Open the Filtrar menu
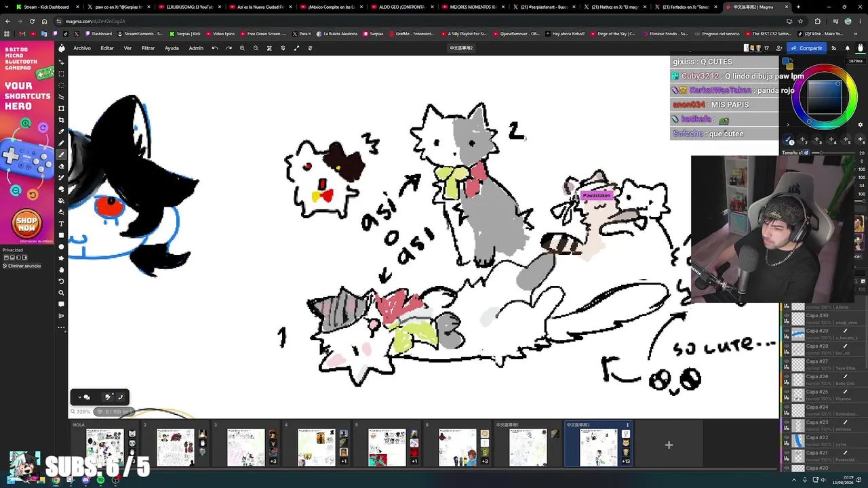Screen dimensions: 868x488 [x=148, y=48]
